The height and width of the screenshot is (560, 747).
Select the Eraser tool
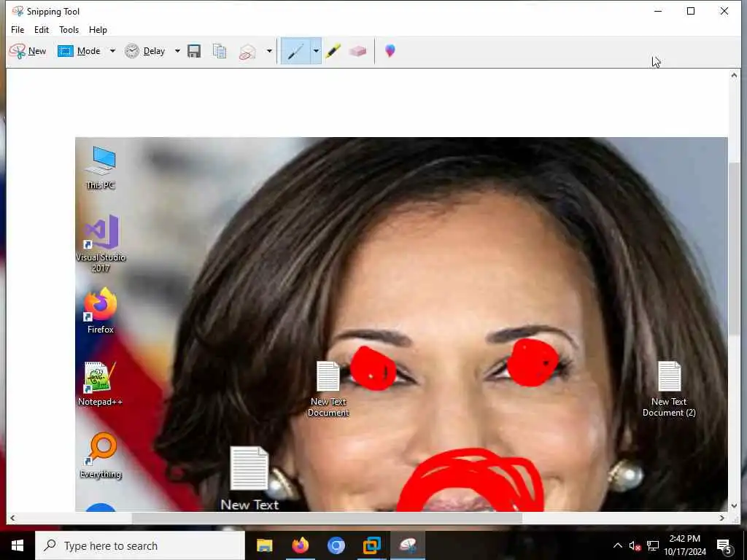coord(357,51)
